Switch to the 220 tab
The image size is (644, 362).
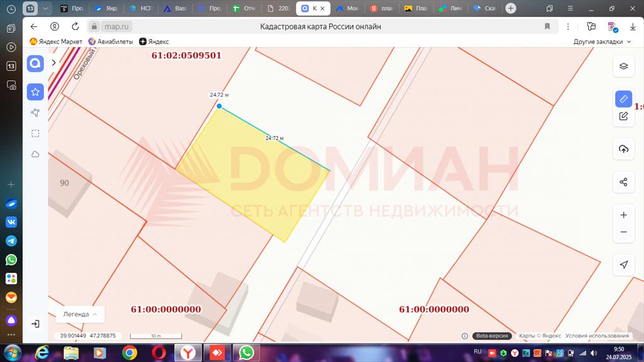coord(279,8)
